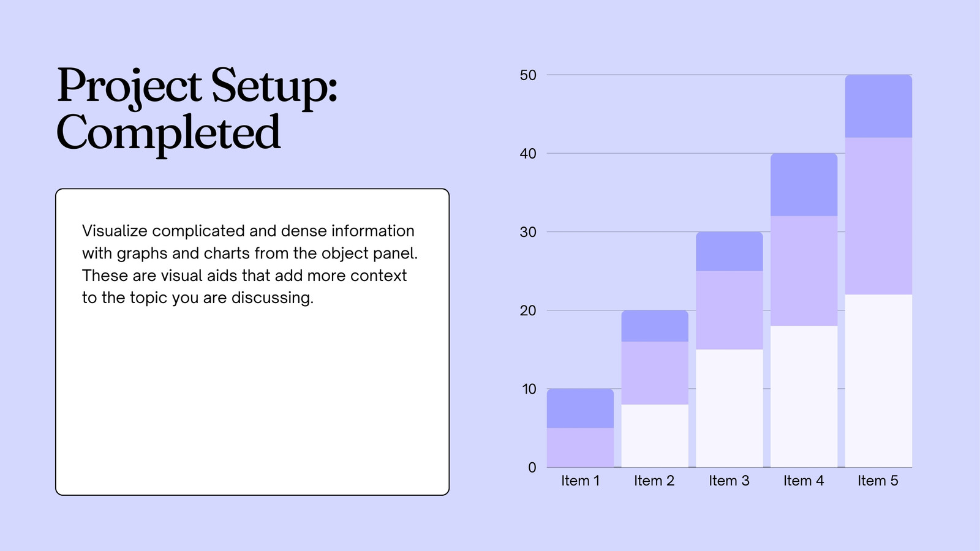Viewport: 980px width, 551px height.
Task: Select the white segment of Item 3 bar
Action: pos(729,408)
